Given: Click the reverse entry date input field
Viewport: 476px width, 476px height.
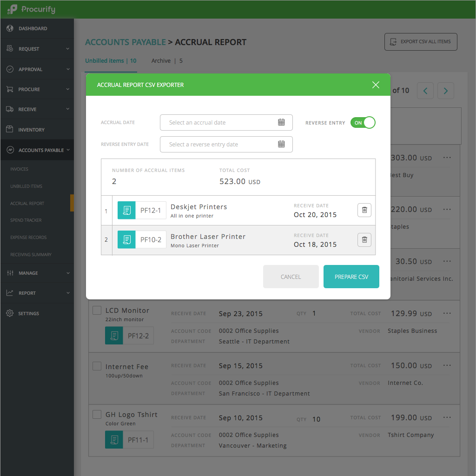Looking at the screenshot, I should pos(226,144).
